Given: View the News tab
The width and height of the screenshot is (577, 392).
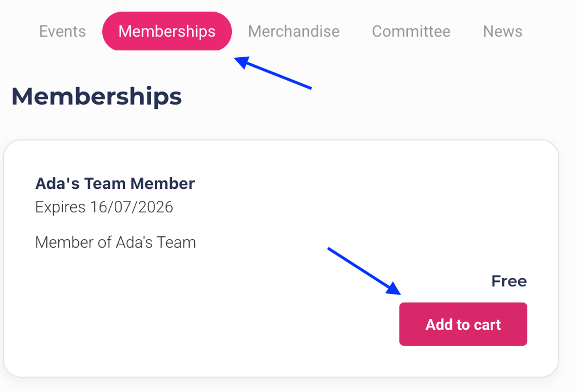Looking at the screenshot, I should [502, 31].
